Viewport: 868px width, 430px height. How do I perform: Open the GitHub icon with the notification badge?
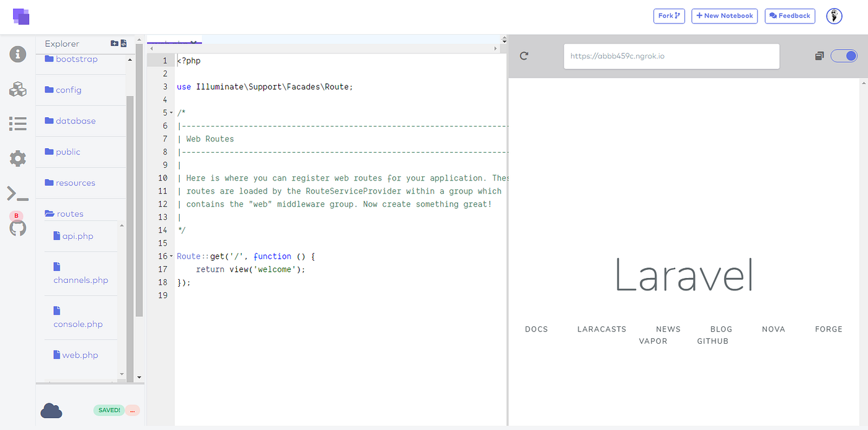point(17,228)
